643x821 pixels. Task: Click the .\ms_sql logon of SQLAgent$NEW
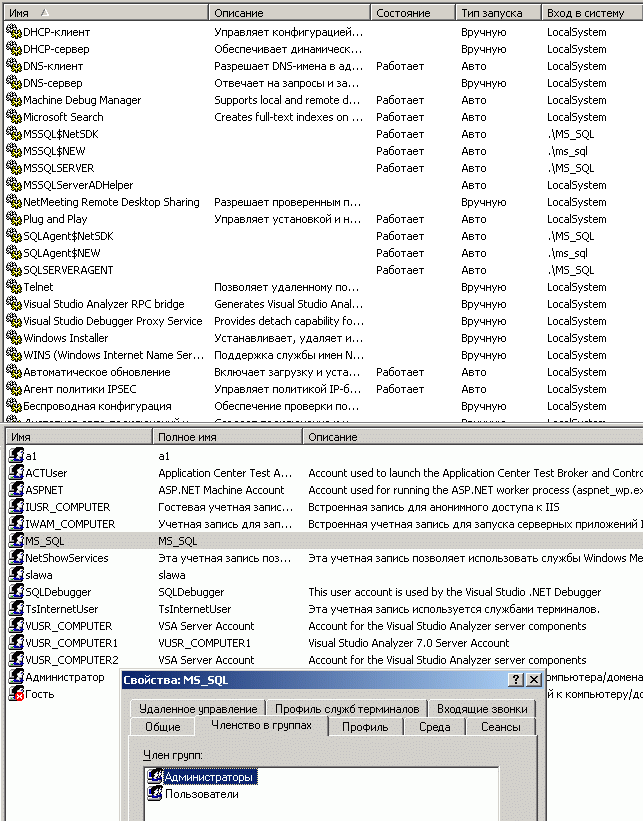click(x=567, y=253)
